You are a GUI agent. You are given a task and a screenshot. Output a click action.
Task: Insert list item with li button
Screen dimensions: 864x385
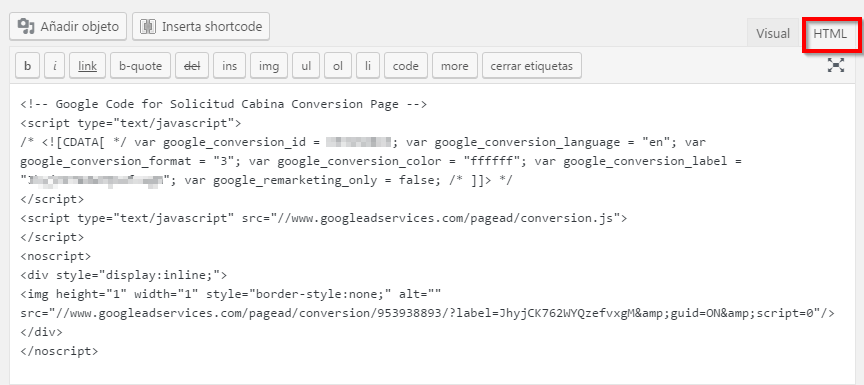[368, 66]
